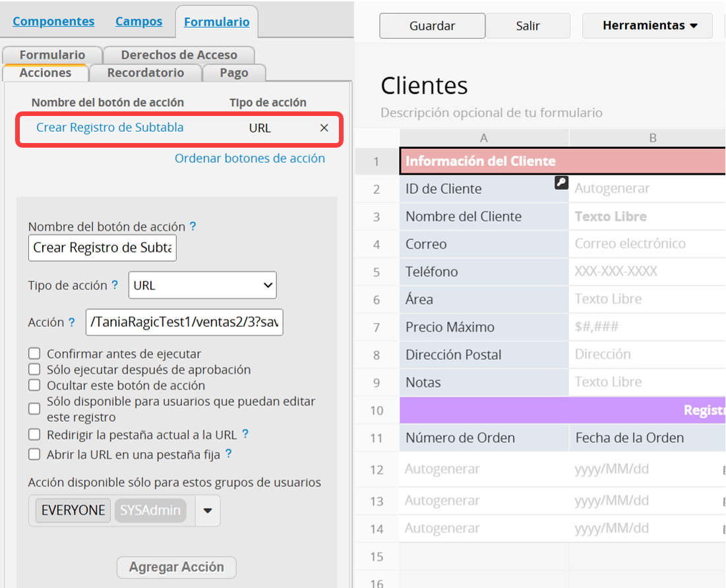Check Sólo ejecutar después de aprobación
Screen dimensions: 726x588
coord(34,370)
